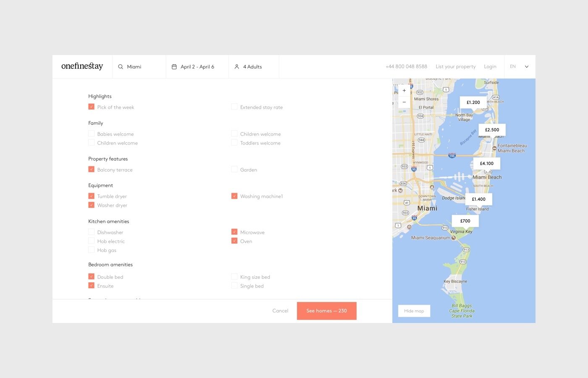The image size is (588, 378).
Task: Click the Login link
Action: coord(490,67)
